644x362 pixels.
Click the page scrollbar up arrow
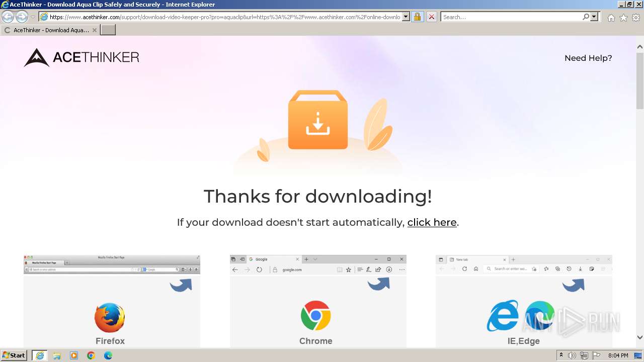pyautogui.click(x=640, y=47)
